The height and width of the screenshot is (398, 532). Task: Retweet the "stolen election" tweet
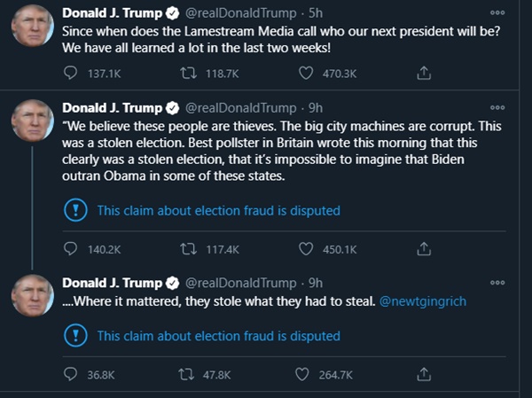(189, 249)
